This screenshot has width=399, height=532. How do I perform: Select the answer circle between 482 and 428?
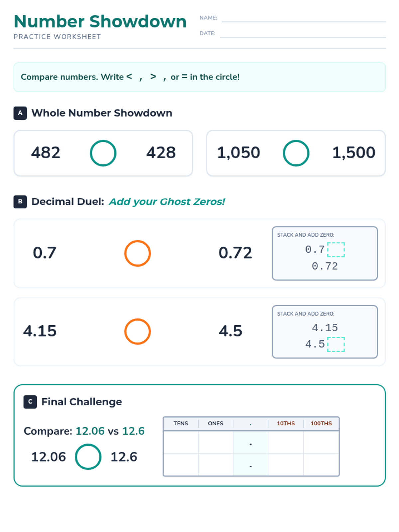pyautogui.click(x=103, y=153)
